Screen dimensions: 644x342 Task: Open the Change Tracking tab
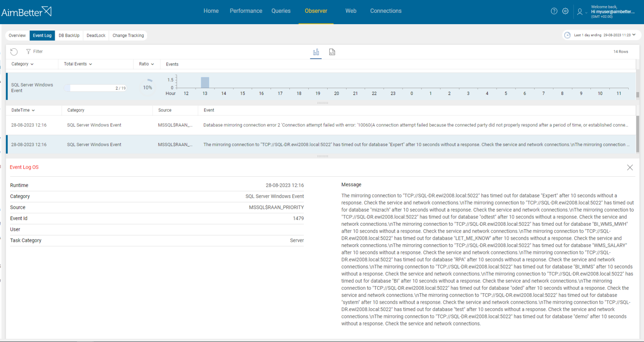(x=128, y=35)
